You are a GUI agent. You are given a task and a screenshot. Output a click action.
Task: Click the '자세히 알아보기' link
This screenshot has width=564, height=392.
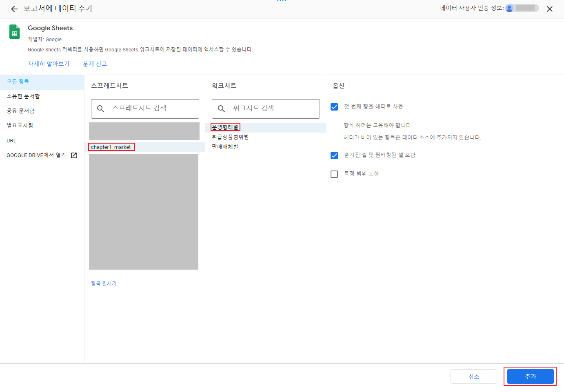(49, 64)
